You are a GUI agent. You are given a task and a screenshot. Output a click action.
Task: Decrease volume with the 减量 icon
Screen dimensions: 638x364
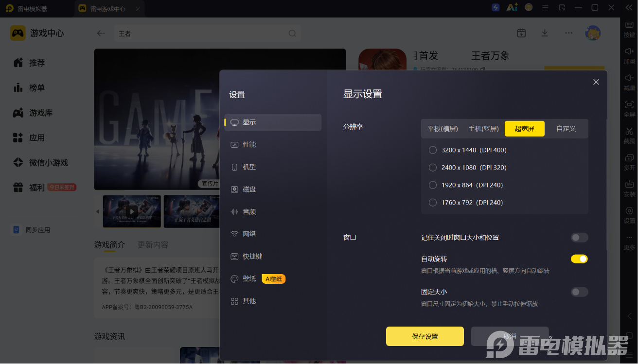[629, 83]
